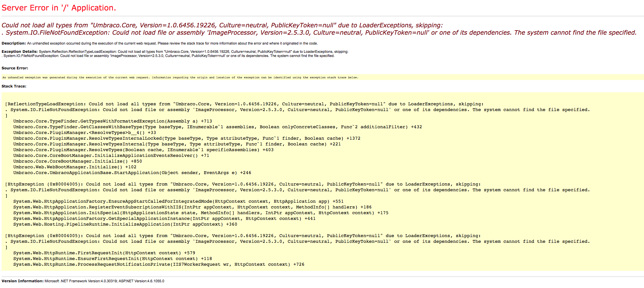This screenshot has width=644, height=288.
Task: Click the "HttpApplication.InitSpecial" +175 line
Action: tap(201, 213)
